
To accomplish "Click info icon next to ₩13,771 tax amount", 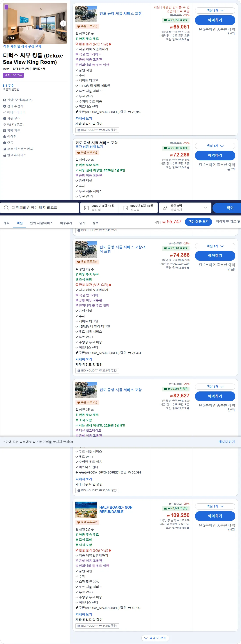I will coord(188,408).
